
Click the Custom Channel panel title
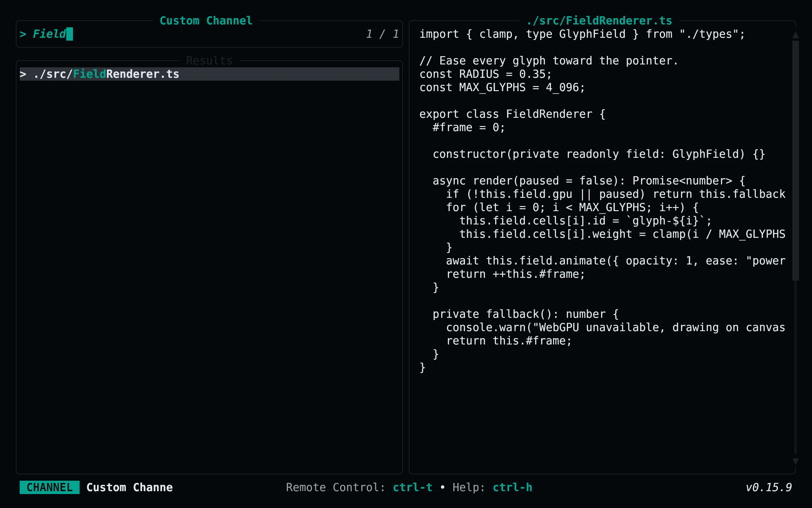[x=206, y=21]
